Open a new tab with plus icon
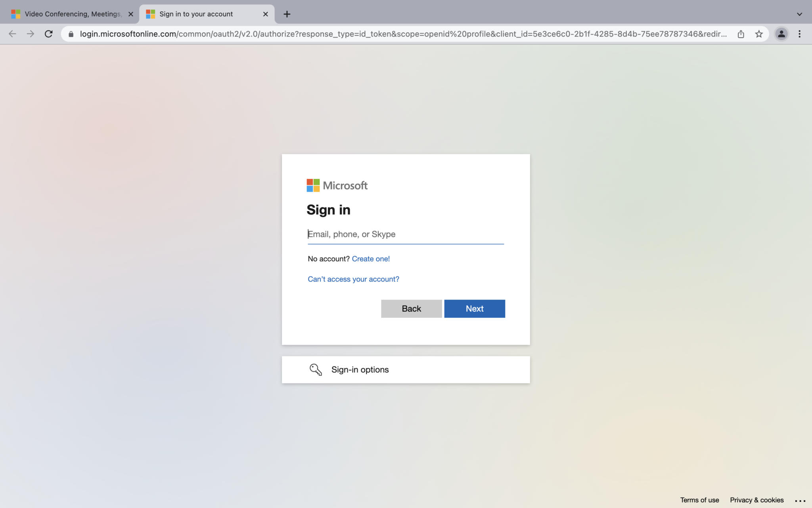 click(x=287, y=14)
